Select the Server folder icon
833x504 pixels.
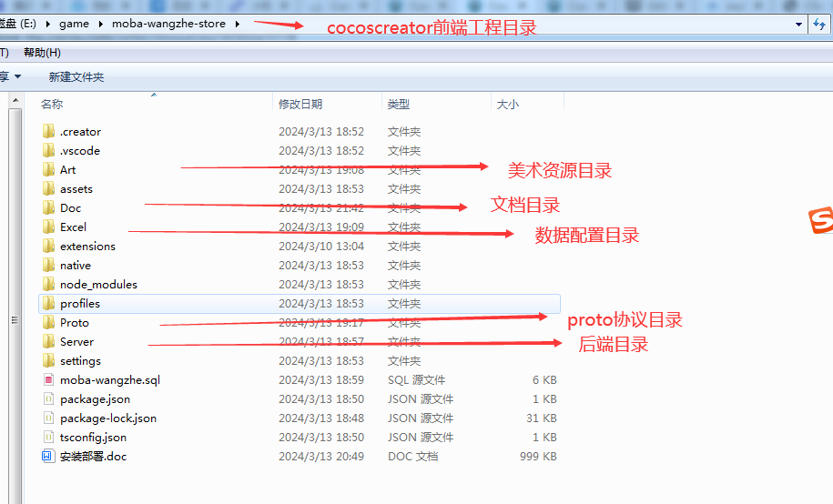(49, 342)
